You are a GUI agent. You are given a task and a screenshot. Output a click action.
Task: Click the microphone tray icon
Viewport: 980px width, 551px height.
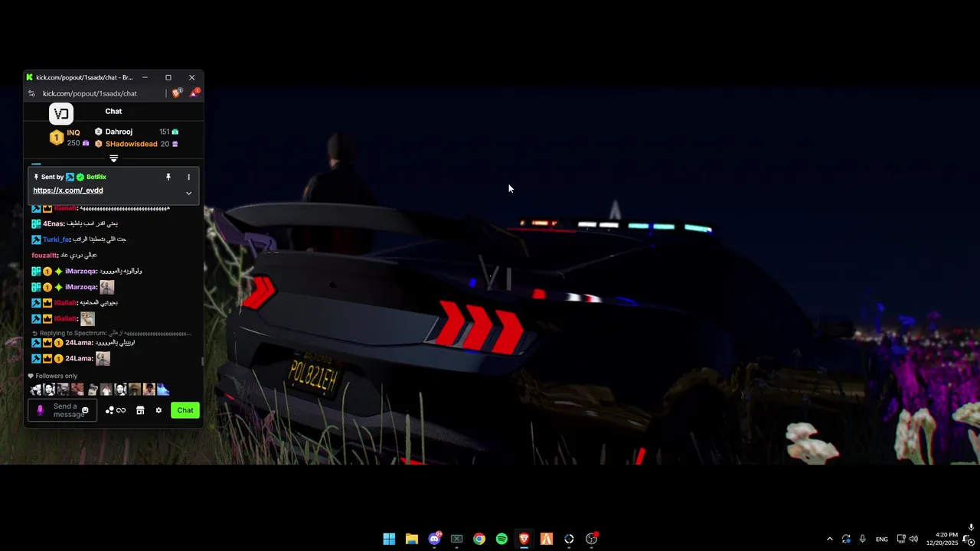click(x=862, y=539)
